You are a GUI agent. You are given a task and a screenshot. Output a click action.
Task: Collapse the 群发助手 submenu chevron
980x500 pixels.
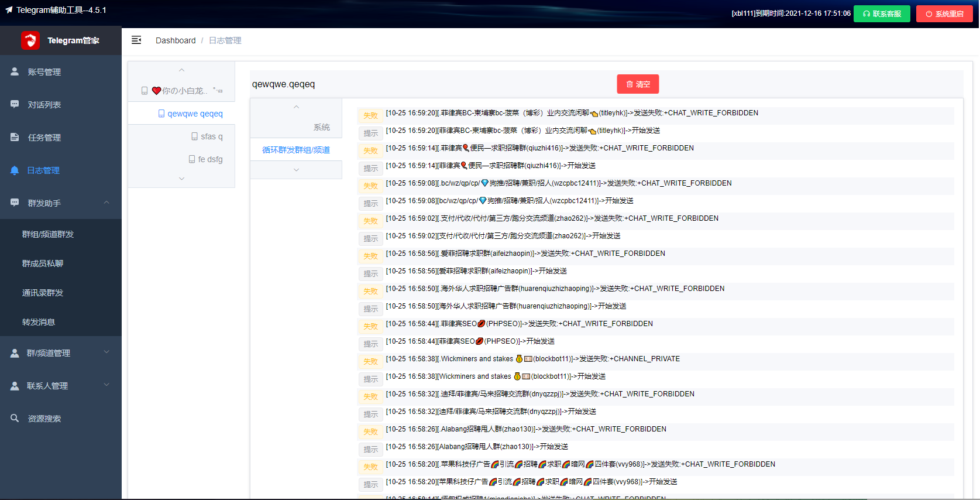coord(106,203)
